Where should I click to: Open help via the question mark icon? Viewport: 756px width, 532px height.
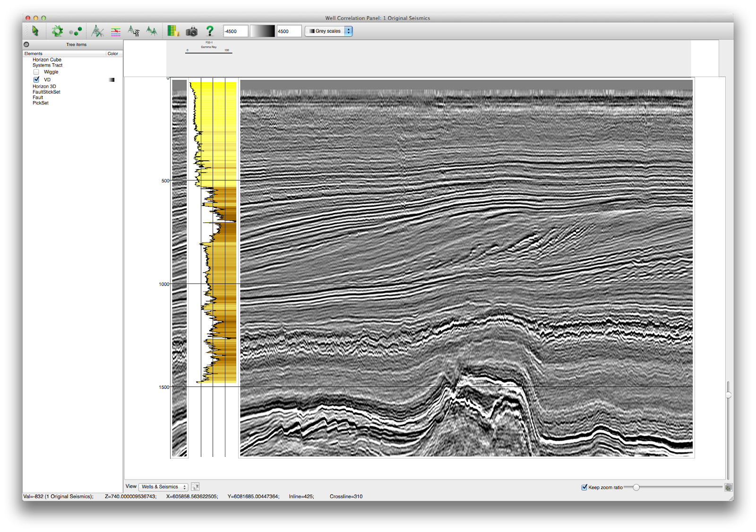[x=210, y=31]
